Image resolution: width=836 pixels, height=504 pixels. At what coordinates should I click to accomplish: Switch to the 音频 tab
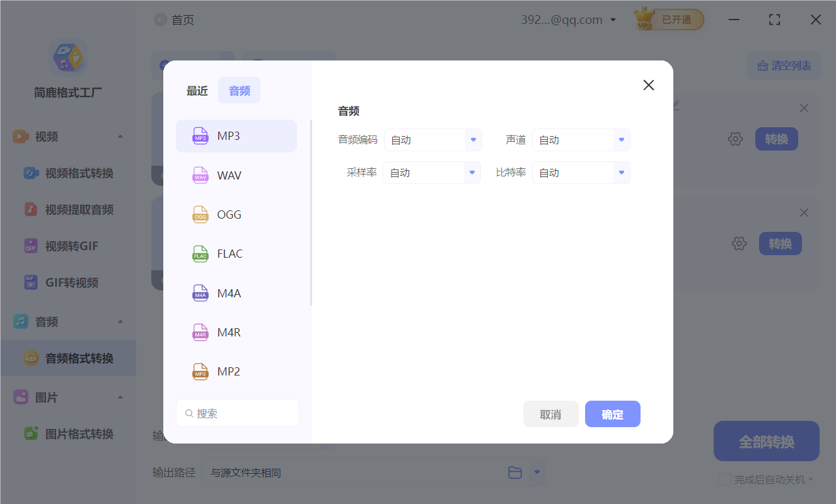(239, 90)
